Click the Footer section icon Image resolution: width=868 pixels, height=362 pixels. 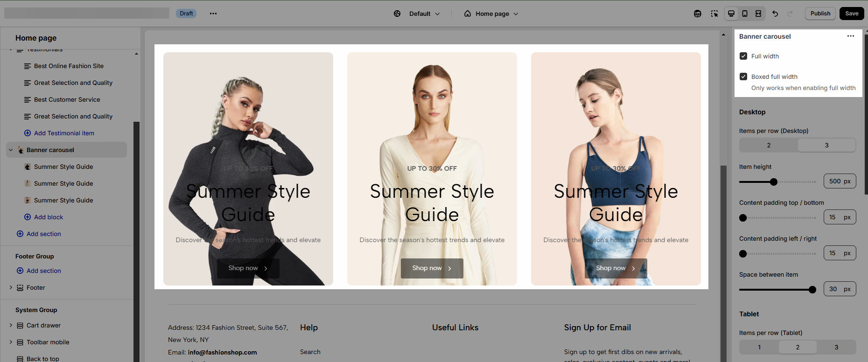pyautogui.click(x=20, y=288)
